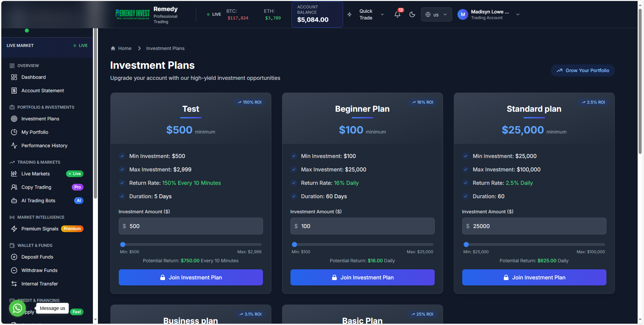Click the 150% ROI badge
This screenshot has width=644, height=325.
[x=250, y=102]
